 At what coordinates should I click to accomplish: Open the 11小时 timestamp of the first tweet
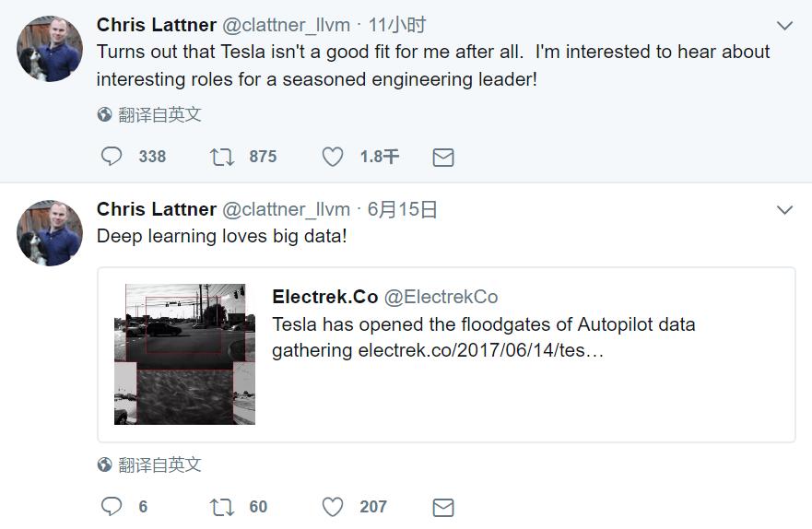397,25
